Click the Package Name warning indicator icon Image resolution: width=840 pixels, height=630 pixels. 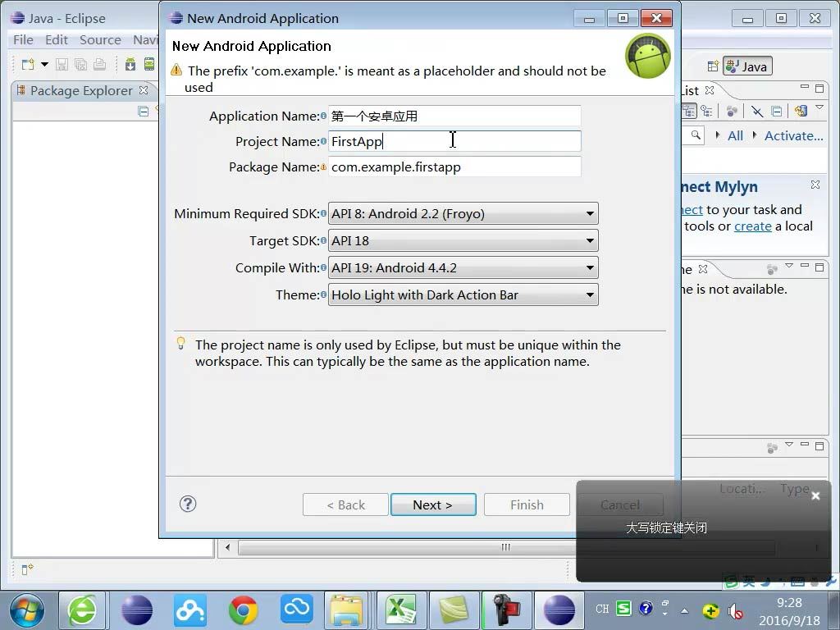click(x=323, y=167)
